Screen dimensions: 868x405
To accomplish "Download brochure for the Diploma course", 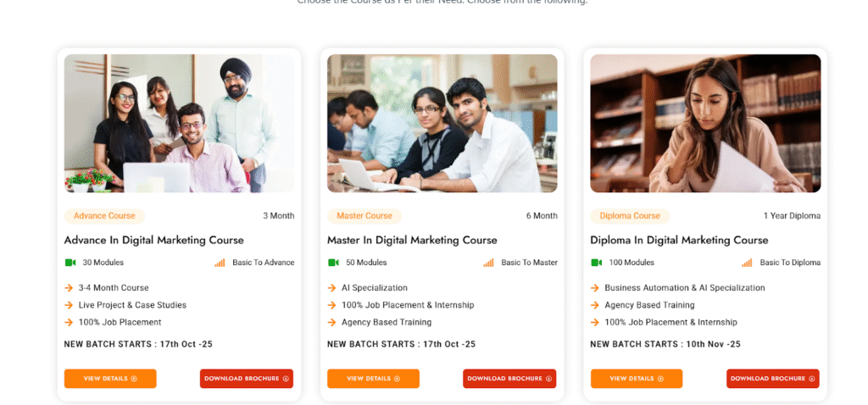I will tap(773, 379).
